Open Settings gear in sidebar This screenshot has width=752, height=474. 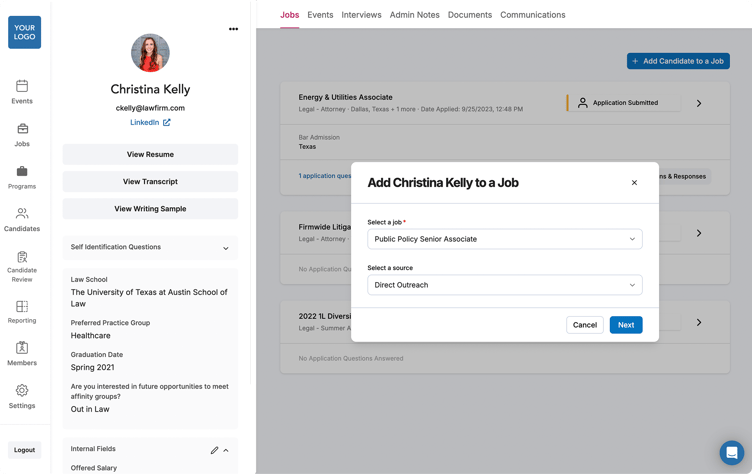[x=22, y=391]
